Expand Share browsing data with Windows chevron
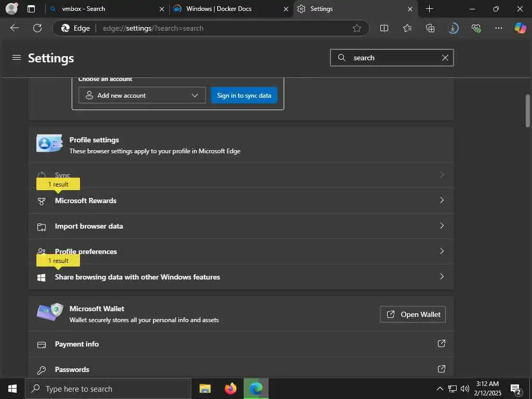Image resolution: width=532 pixels, height=399 pixels. (442, 276)
